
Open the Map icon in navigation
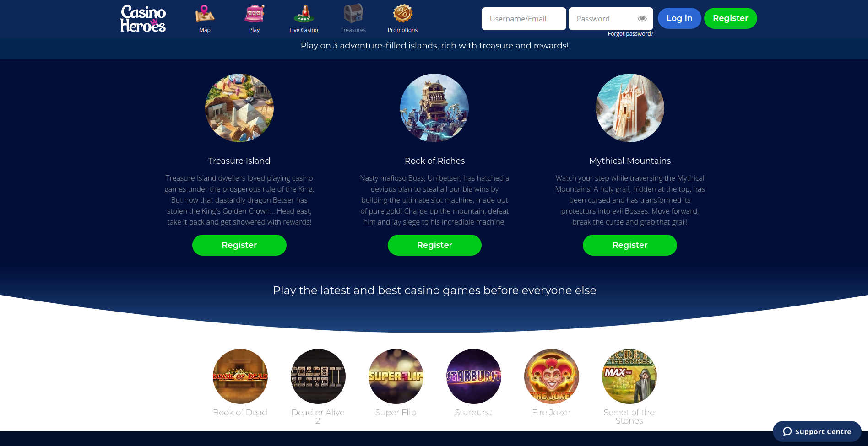(205, 14)
